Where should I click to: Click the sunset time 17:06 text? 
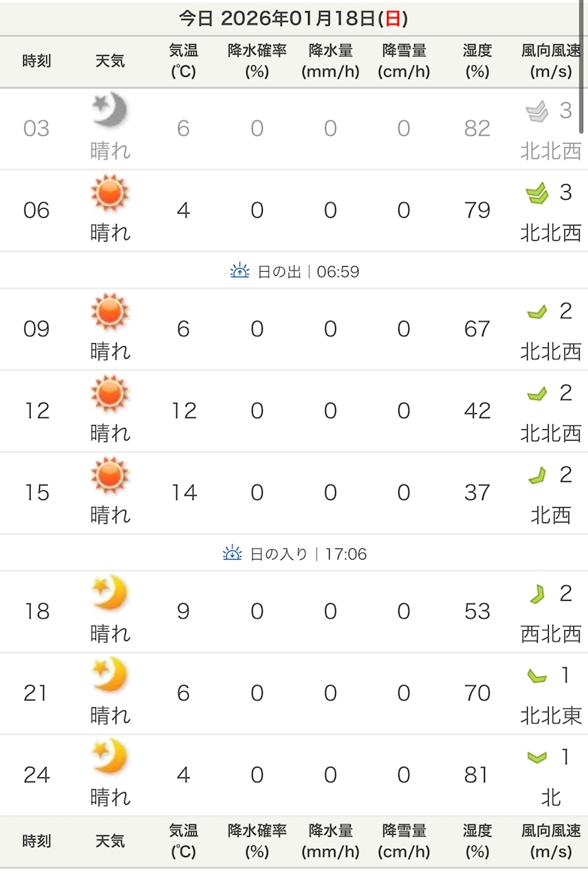click(x=346, y=554)
